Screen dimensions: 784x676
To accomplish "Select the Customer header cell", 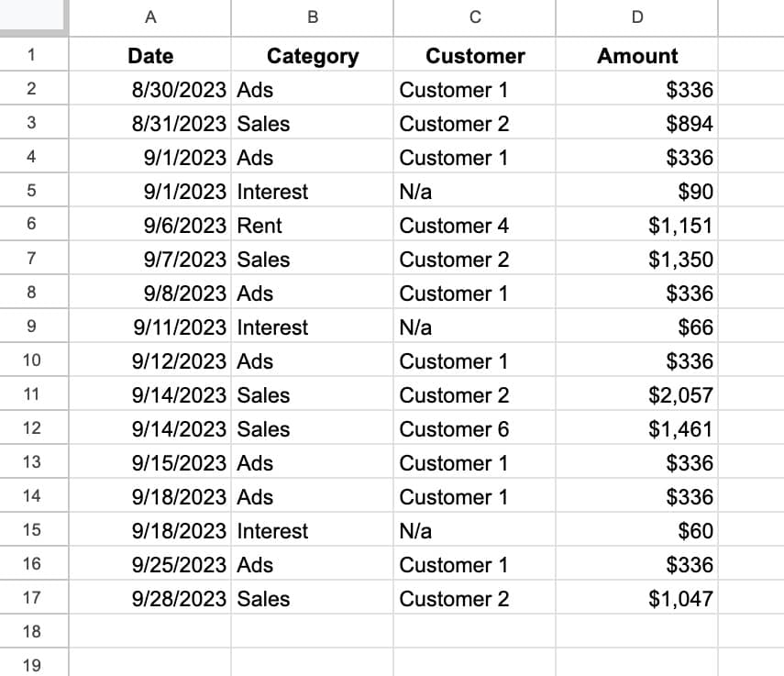I will click(475, 56).
